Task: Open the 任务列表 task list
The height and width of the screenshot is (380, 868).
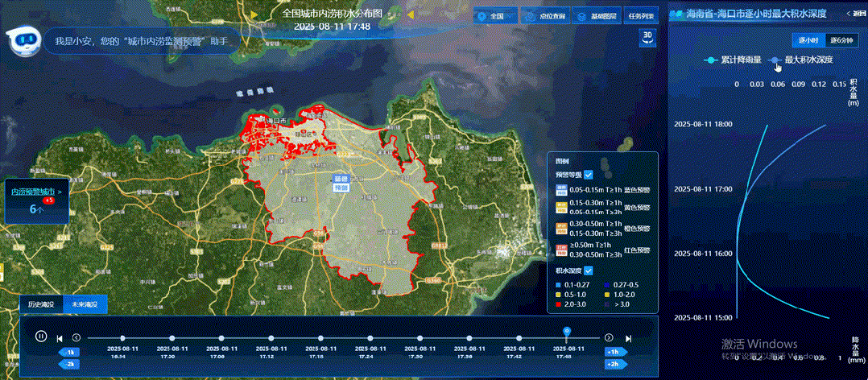Action: pos(642,15)
